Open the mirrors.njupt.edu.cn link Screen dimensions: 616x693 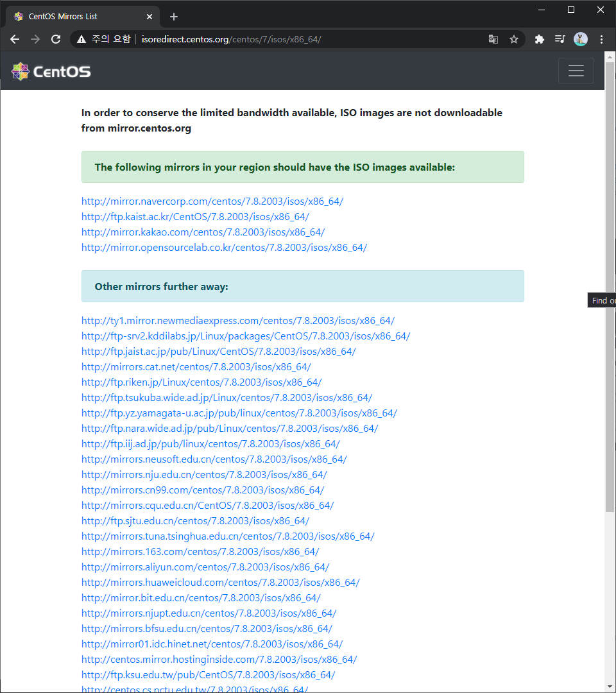click(x=209, y=613)
